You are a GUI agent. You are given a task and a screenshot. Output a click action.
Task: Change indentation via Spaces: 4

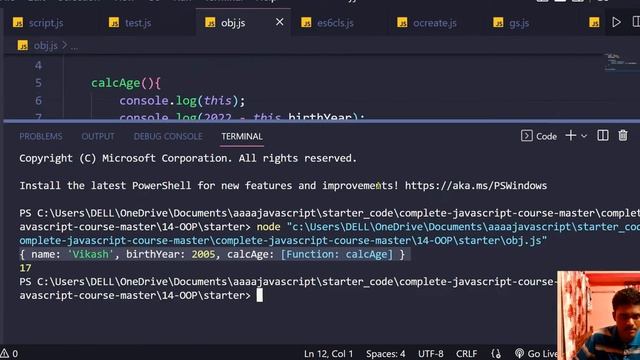[385, 353]
